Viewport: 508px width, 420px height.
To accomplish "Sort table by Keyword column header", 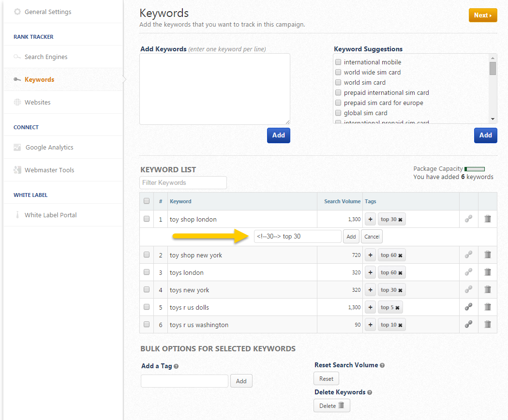I will [x=180, y=201].
